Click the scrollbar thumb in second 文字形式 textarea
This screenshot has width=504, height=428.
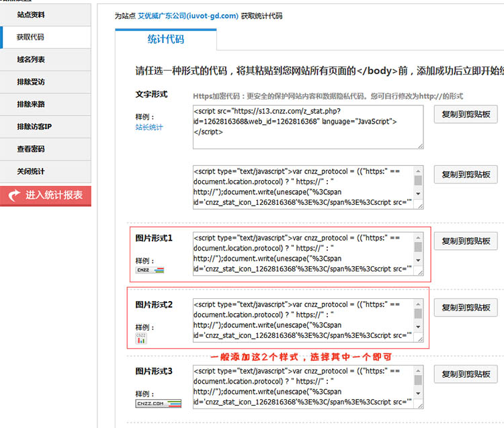(418, 180)
